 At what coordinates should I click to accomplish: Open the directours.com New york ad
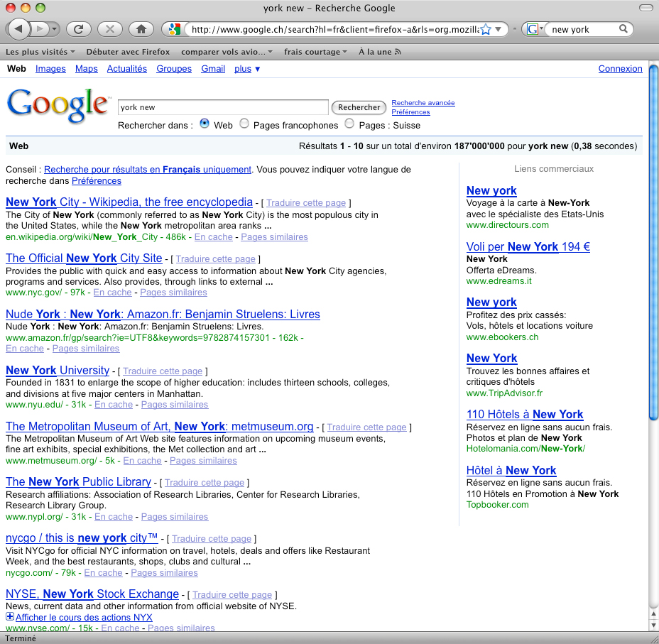click(491, 191)
